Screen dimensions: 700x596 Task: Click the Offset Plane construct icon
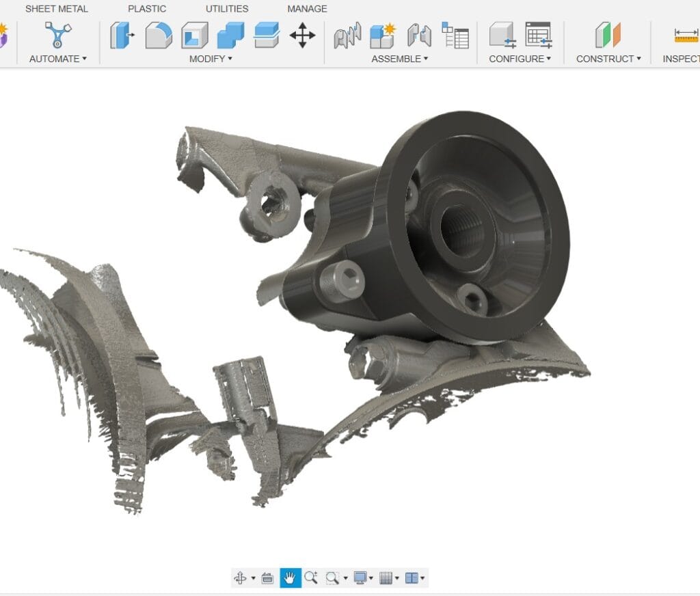[608, 35]
